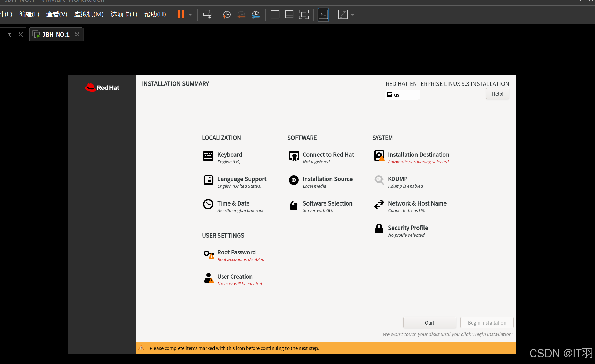
Task: Open Installation Destination settings
Action: tap(418, 155)
